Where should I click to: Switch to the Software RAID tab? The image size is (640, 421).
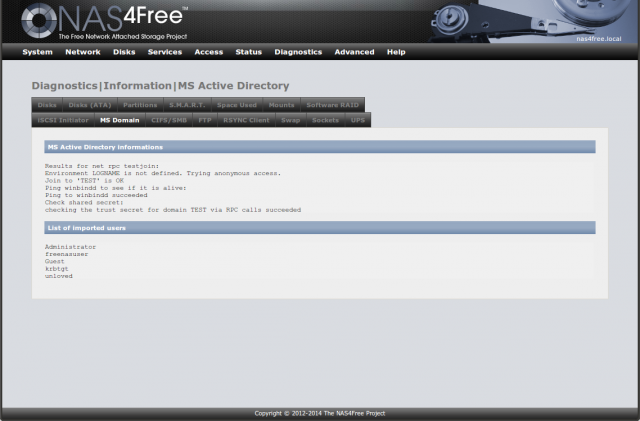[x=332, y=105]
